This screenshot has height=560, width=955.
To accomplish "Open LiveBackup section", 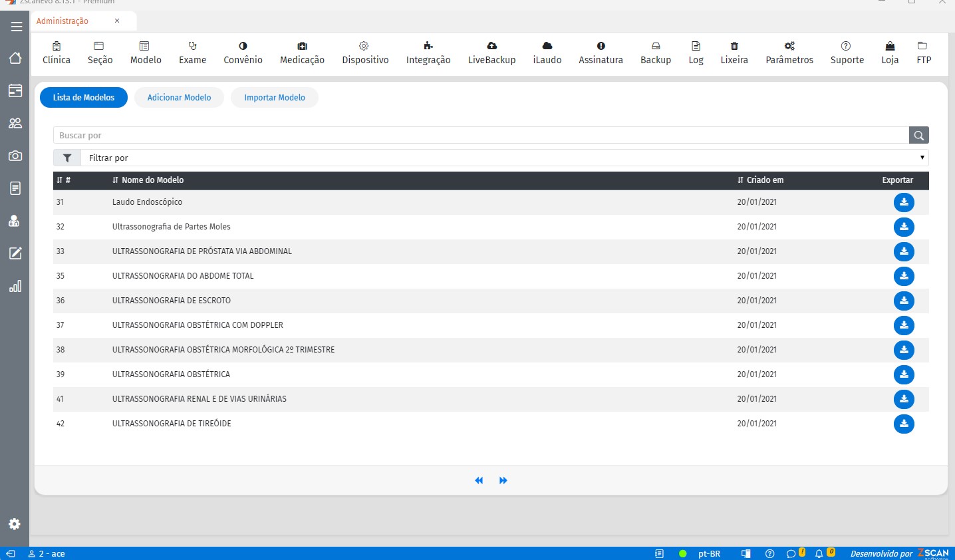I will pyautogui.click(x=492, y=53).
